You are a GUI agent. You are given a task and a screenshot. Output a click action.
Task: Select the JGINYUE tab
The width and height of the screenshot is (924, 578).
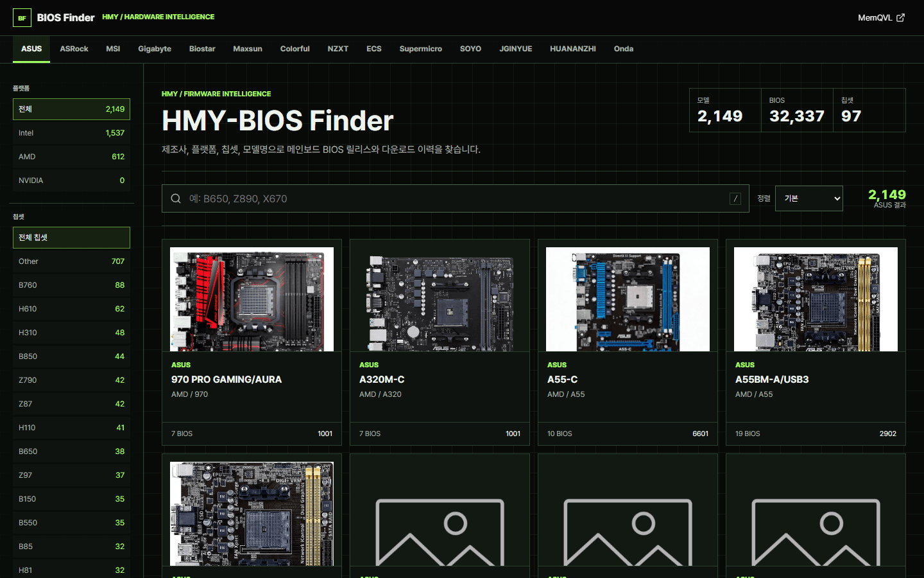516,49
